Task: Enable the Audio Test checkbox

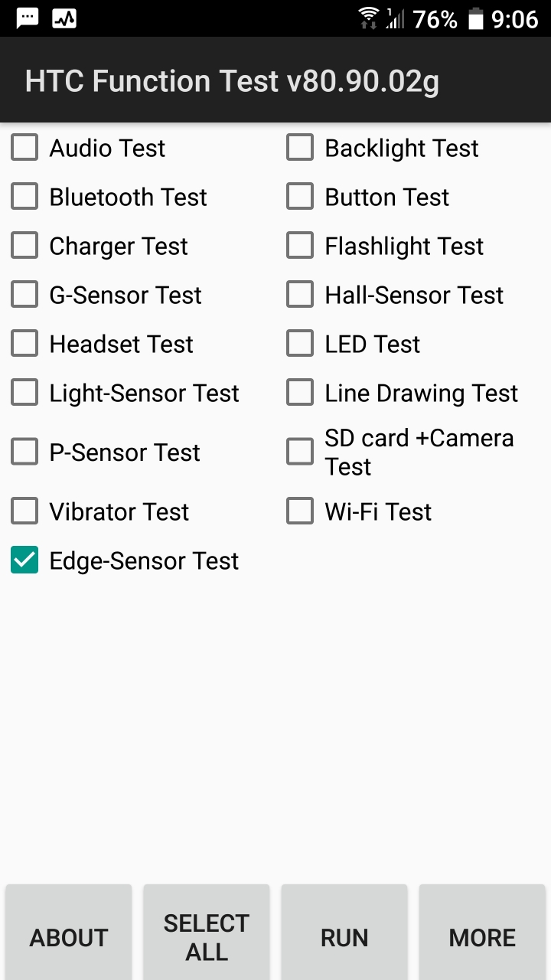Action: click(x=24, y=148)
